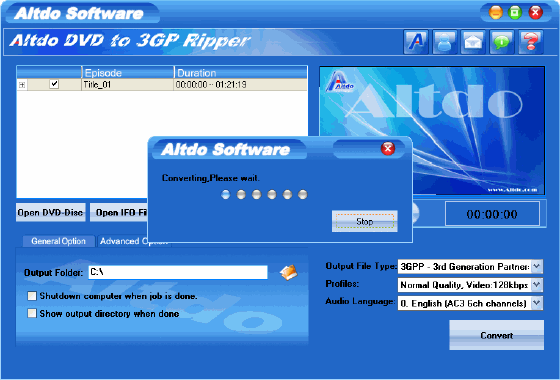Screen dimensions: 560x380
Task: Close the Converting dialog with its red X
Action: point(388,148)
